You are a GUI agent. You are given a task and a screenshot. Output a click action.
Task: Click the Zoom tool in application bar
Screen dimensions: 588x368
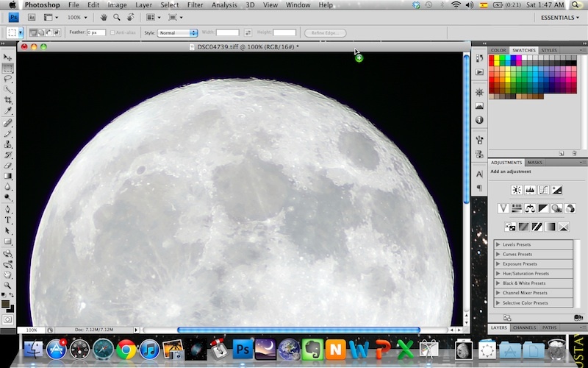tap(116, 17)
